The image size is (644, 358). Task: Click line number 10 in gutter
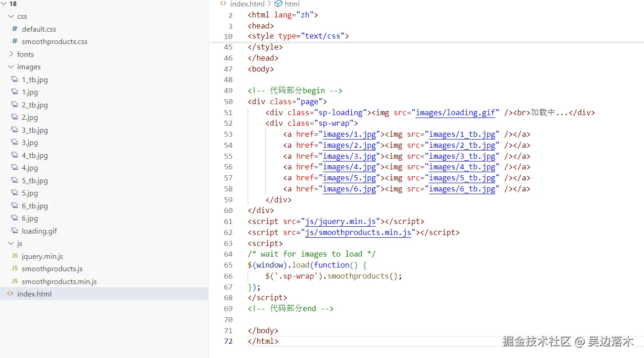[228, 36]
